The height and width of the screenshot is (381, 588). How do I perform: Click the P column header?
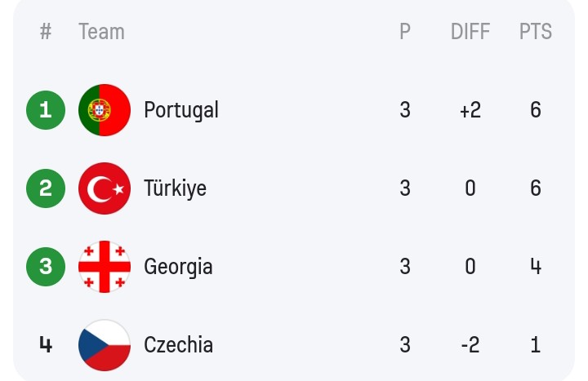pyautogui.click(x=405, y=32)
